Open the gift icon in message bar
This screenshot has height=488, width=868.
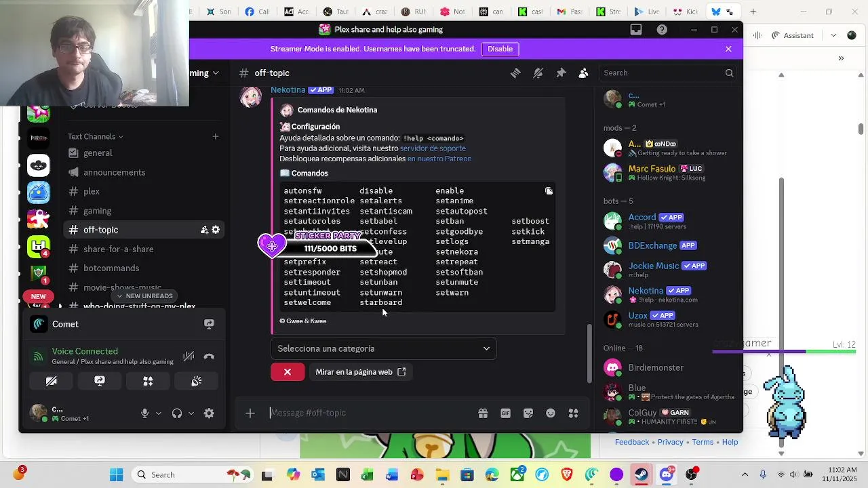(x=483, y=413)
